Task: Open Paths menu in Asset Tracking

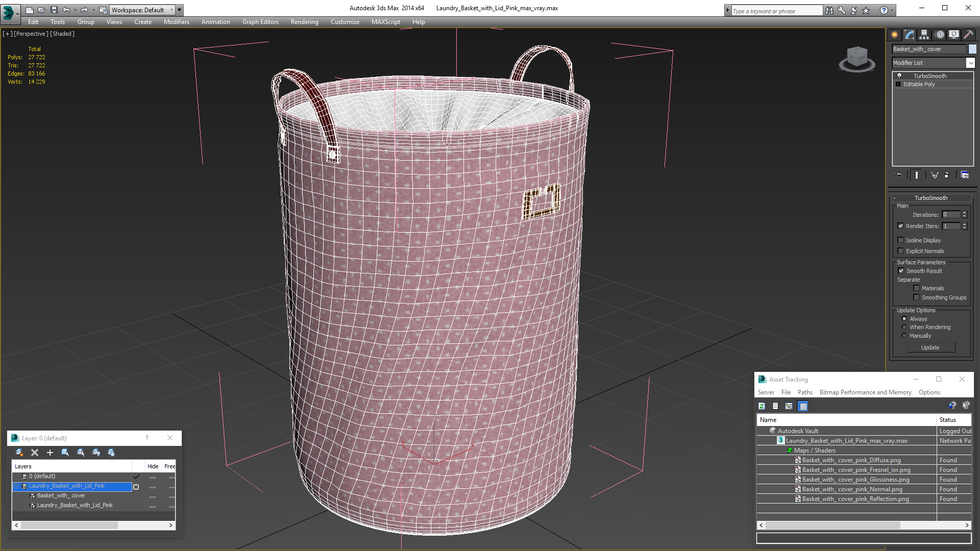Action: pyautogui.click(x=805, y=392)
